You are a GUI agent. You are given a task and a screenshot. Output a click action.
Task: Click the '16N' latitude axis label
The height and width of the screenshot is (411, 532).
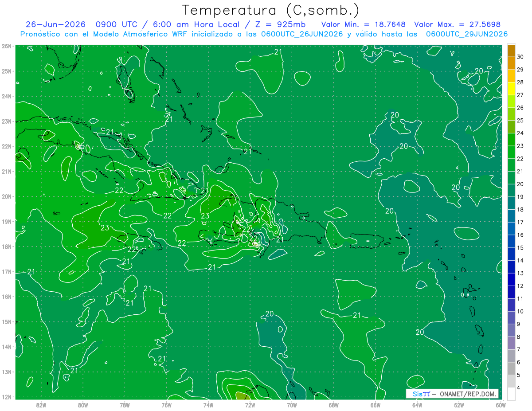tap(6, 297)
